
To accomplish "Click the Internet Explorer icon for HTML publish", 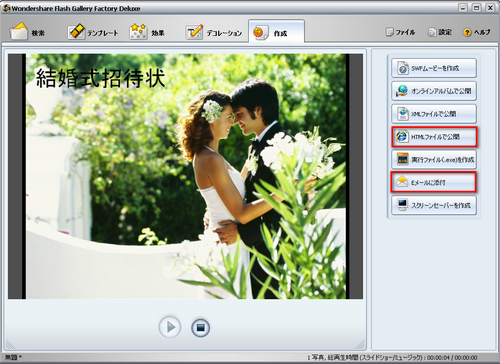I will pyautogui.click(x=402, y=137).
